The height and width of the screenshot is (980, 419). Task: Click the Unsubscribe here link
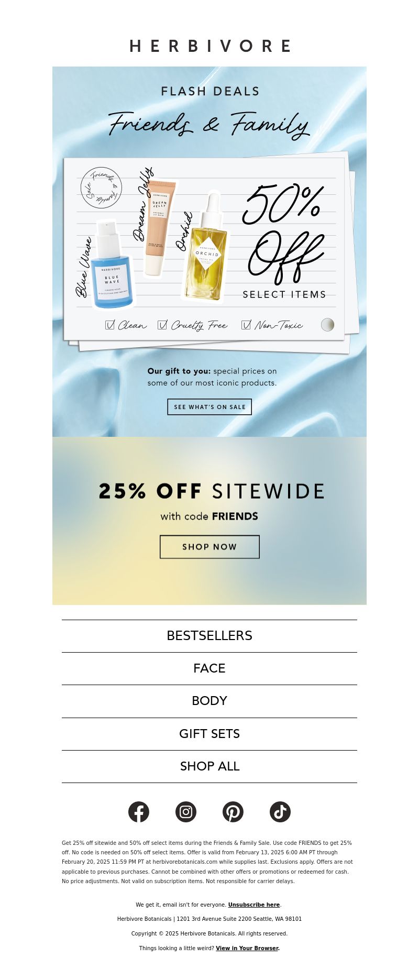pyautogui.click(x=254, y=905)
